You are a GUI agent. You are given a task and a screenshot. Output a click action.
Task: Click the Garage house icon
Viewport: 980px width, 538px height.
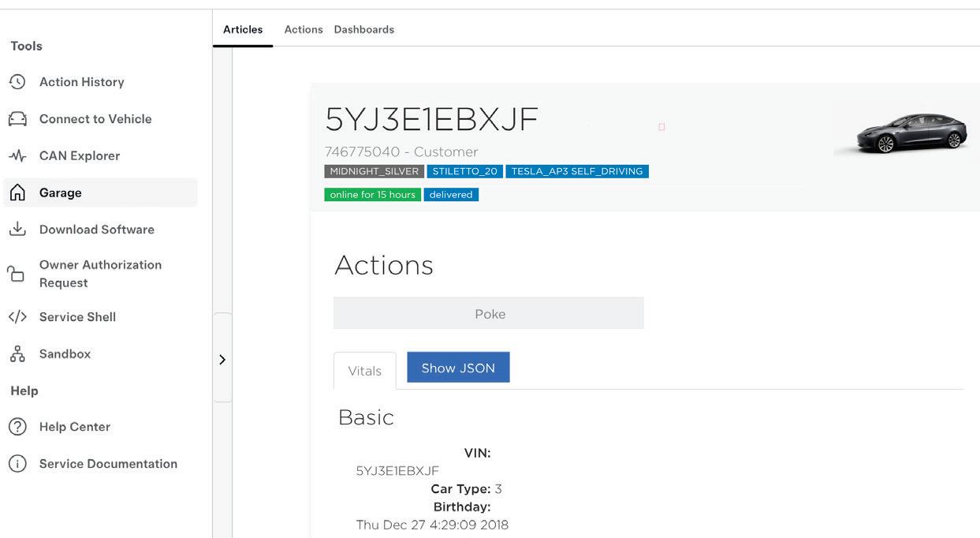point(17,192)
